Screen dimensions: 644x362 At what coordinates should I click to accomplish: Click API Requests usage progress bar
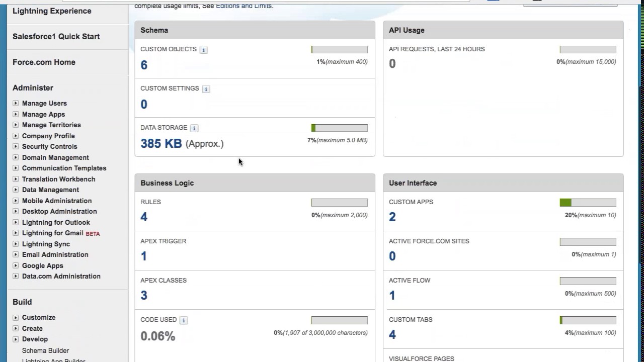point(588,49)
